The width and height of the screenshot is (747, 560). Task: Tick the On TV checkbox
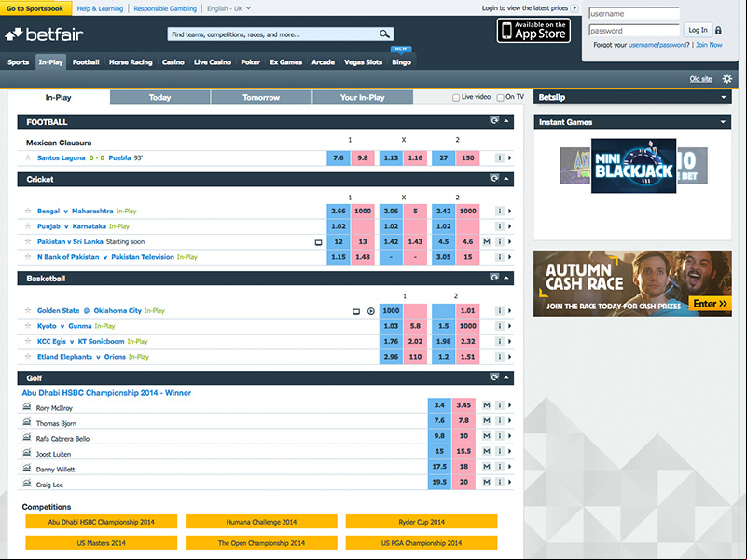500,98
